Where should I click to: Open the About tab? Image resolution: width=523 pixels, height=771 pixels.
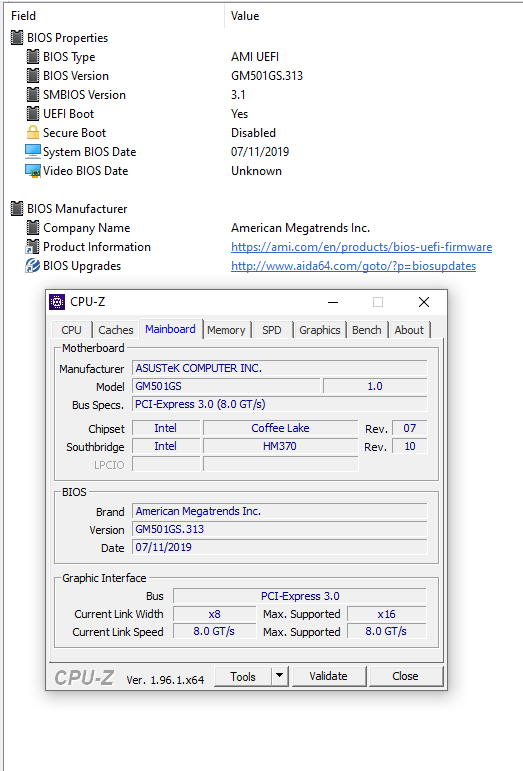tap(409, 330)
